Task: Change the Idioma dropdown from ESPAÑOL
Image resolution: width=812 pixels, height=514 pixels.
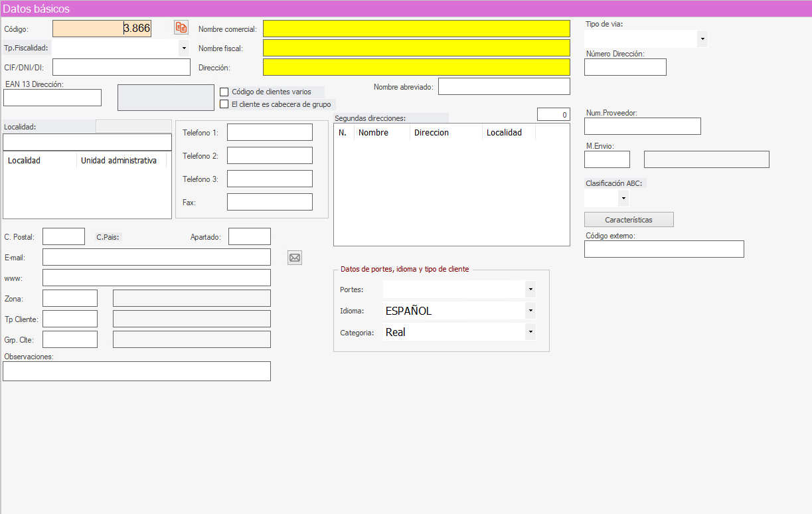Action: point(530,311)
